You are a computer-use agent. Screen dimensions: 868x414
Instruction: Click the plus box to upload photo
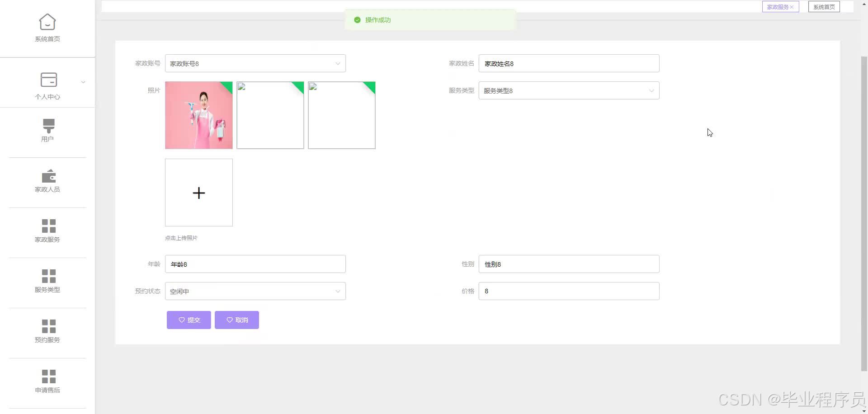click(x=199, y=193)
